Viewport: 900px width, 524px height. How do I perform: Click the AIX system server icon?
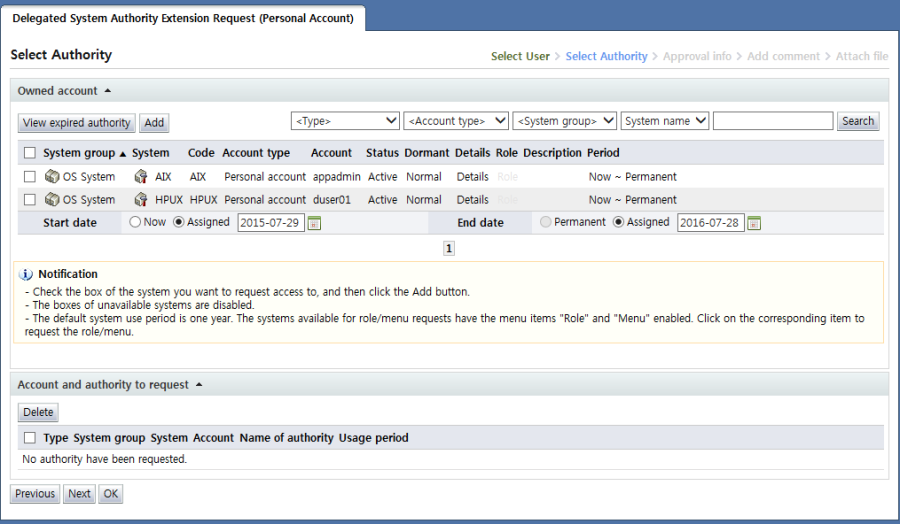tap(141, 177)
